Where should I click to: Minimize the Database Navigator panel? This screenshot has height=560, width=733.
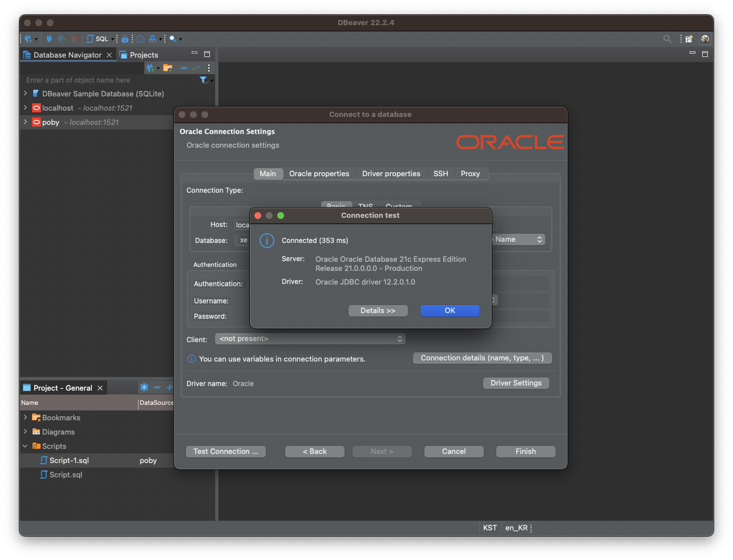[x=195, y=53]
